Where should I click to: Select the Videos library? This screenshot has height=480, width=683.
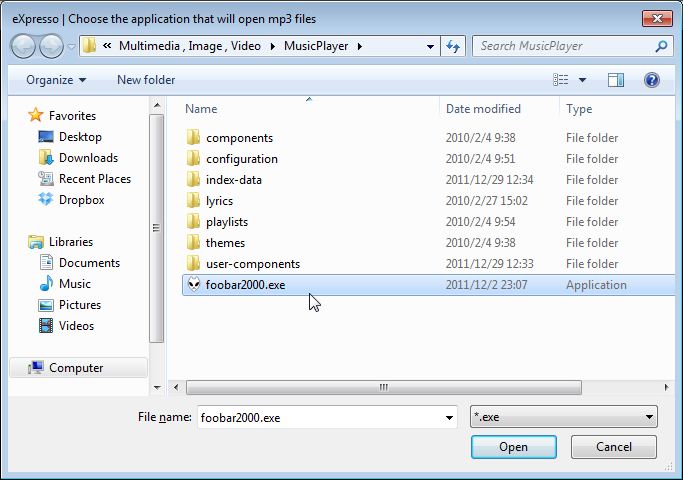click(76, 325)
